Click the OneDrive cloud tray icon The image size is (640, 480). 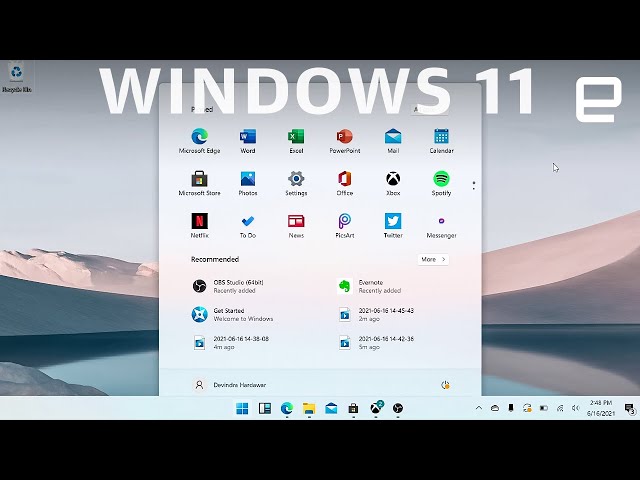(495, 407)
